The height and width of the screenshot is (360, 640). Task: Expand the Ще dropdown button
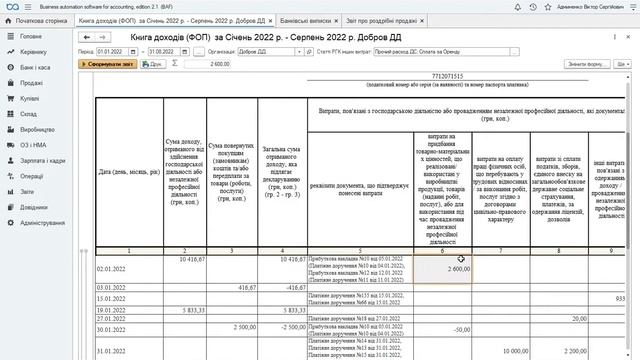click(x=622, y=64)
